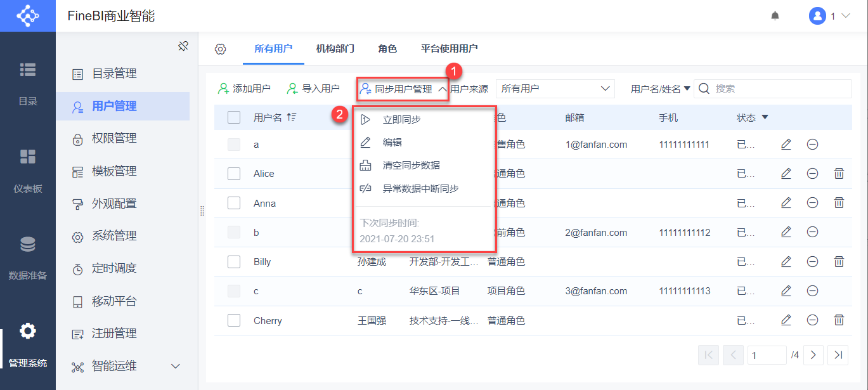
Task: Click the notification bell icon
Action: click(775, 16)
